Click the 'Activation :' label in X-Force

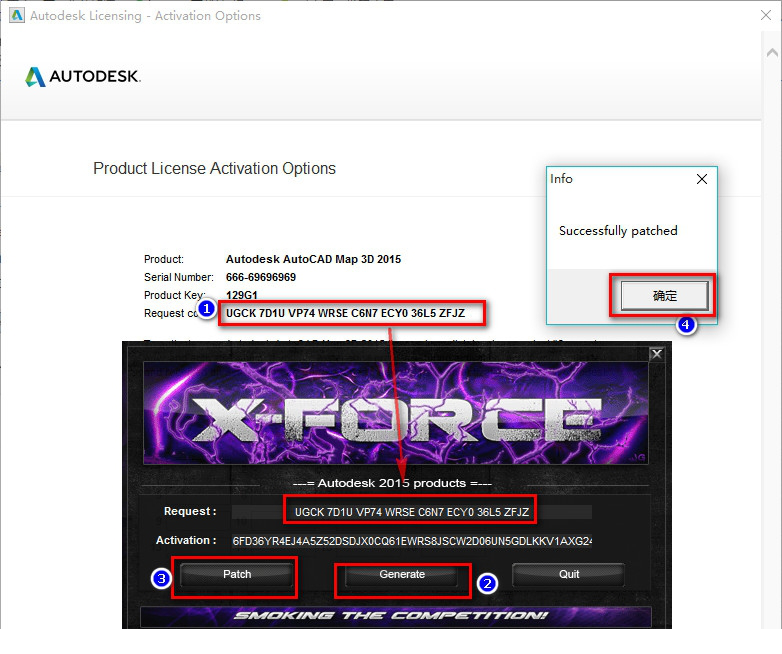[x=186, y=540]
